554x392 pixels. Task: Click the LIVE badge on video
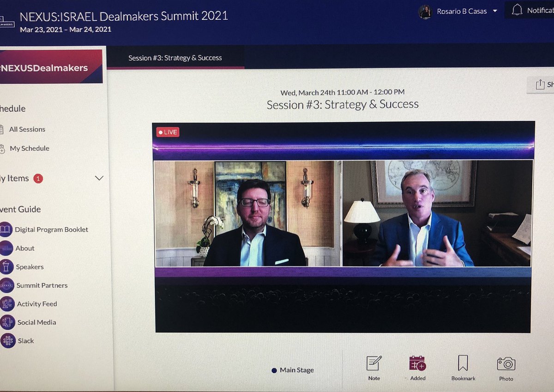pos(168,132)
